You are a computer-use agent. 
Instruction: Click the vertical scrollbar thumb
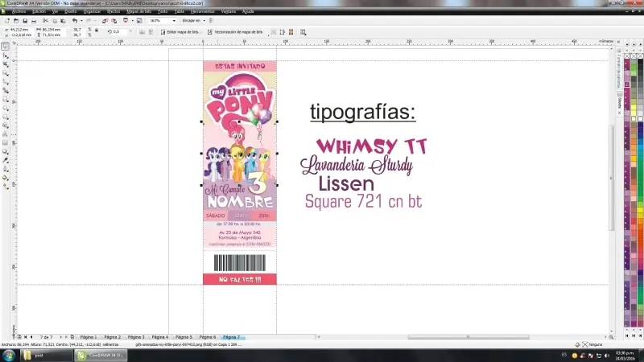click(x=612, y=178)
